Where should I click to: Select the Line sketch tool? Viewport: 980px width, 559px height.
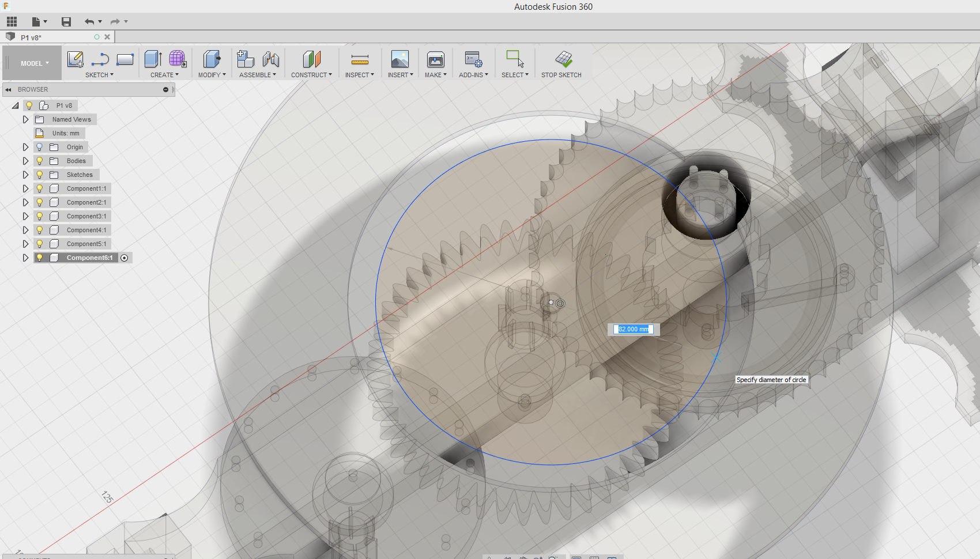pos(100,59)
